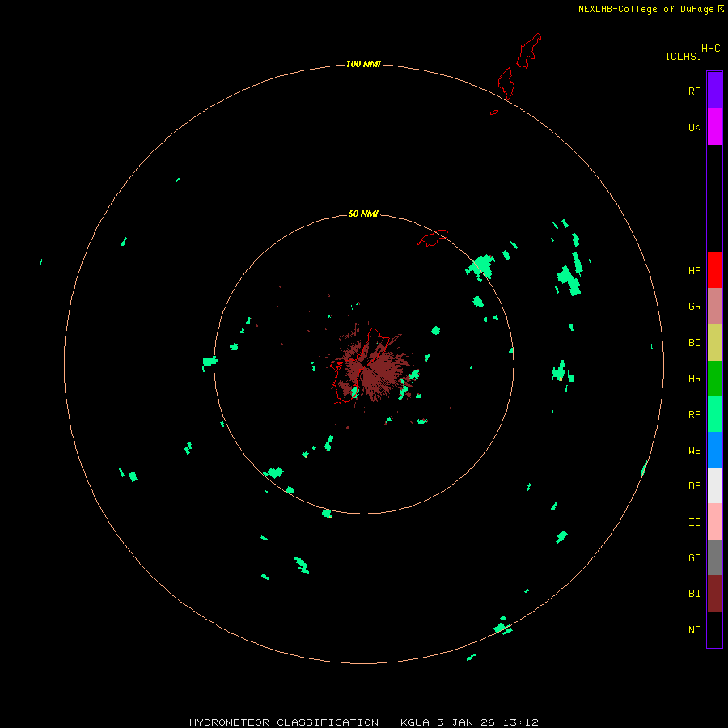Click the ND black legend block
The image size is (728, 728).
tap(714, 629)
